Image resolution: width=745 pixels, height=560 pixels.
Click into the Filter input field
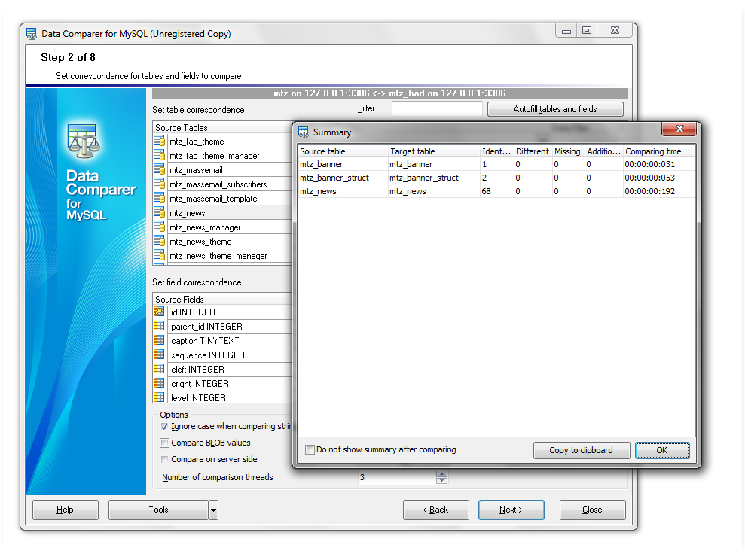437,108
